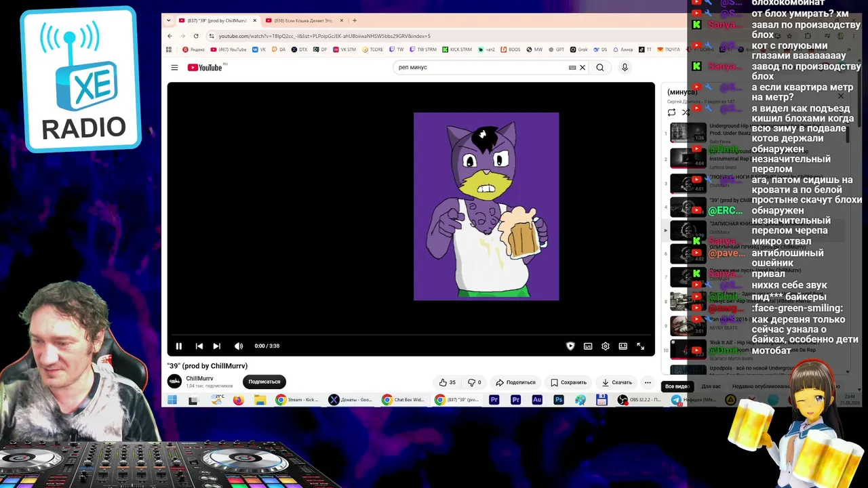Subscribe with Подписаться button
The image size is (868, 488).
tap(264, 382)
